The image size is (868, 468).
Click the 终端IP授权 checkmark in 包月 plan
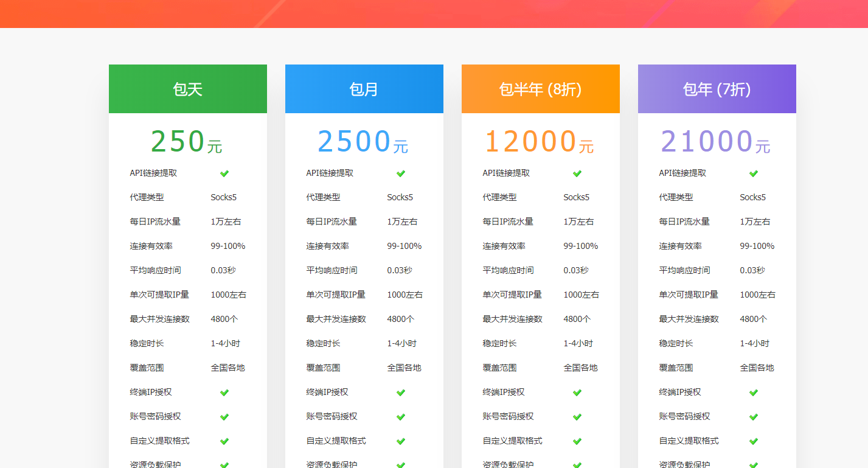tap(401, 393)
